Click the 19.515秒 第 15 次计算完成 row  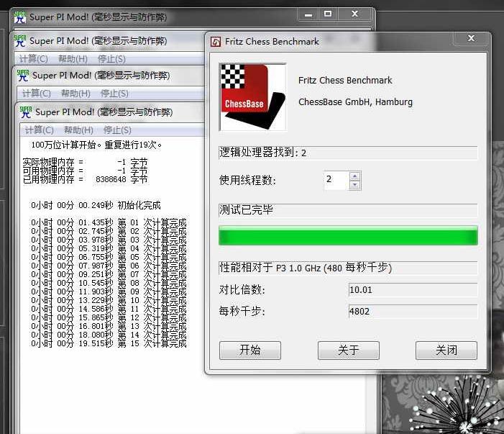[109, 343]
